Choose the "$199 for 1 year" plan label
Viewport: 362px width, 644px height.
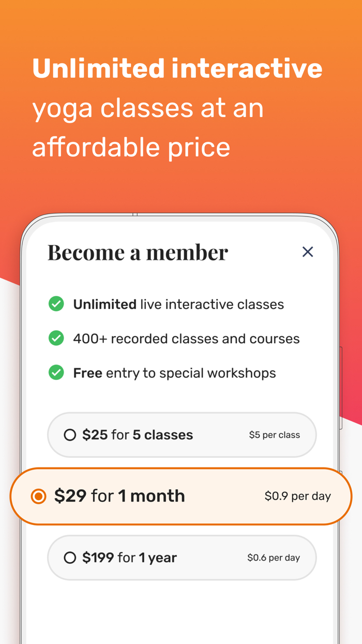[x=129, y=558]
